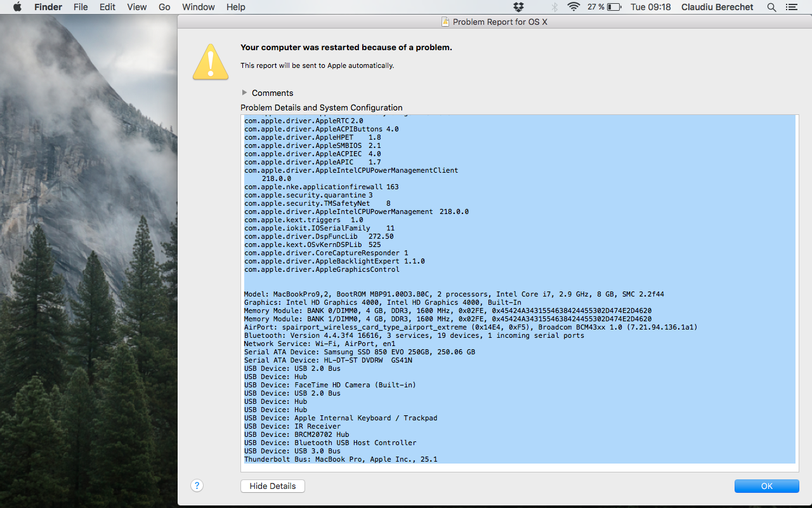Click the com.apple.driver.AppleSMBIOS line
812x508 pixels.
[313, 145]
